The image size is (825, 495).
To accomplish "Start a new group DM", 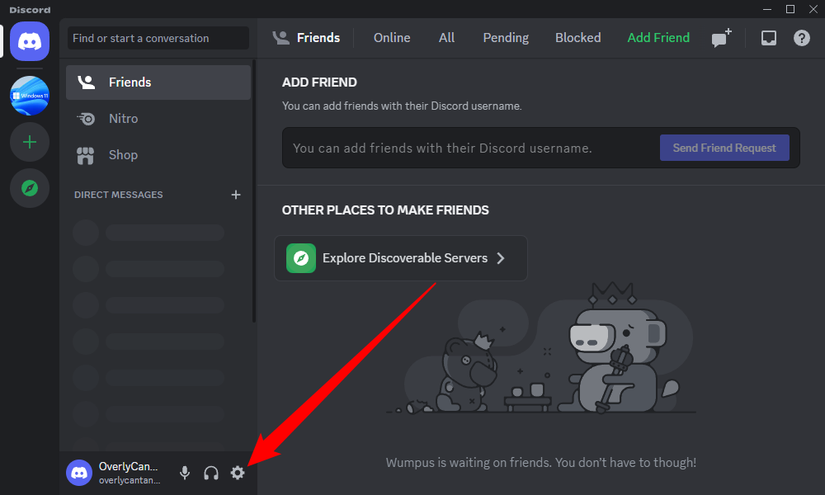I will pyautogui.click(x=721, y=38).
